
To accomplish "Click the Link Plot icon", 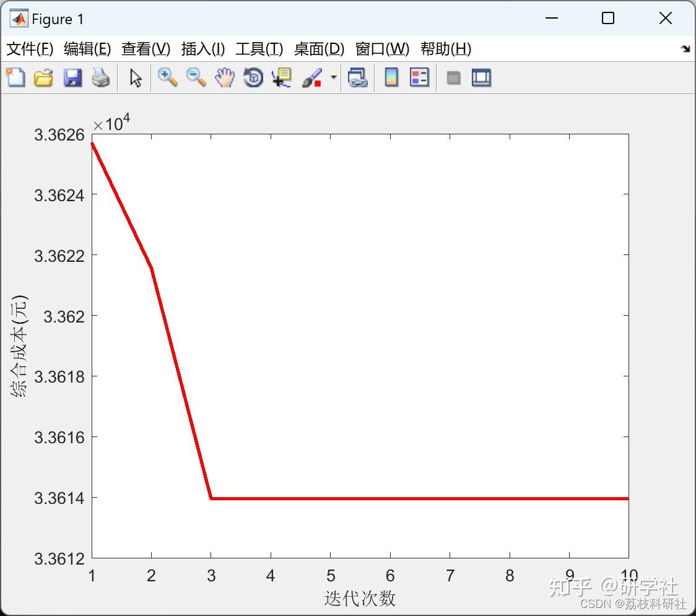I will [357, 77].
